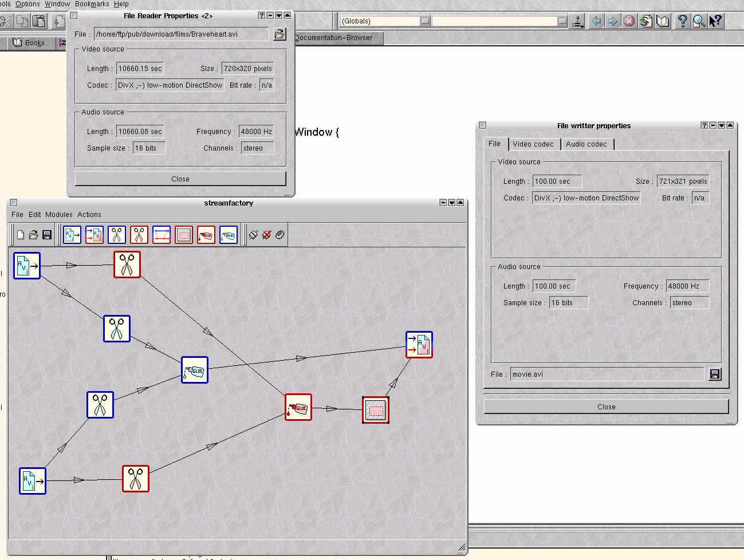Select the file writer node on canvas
Image resolution: width=744 pixels, height=560 pixels.
pyautogui.click(x=419, y=345)
